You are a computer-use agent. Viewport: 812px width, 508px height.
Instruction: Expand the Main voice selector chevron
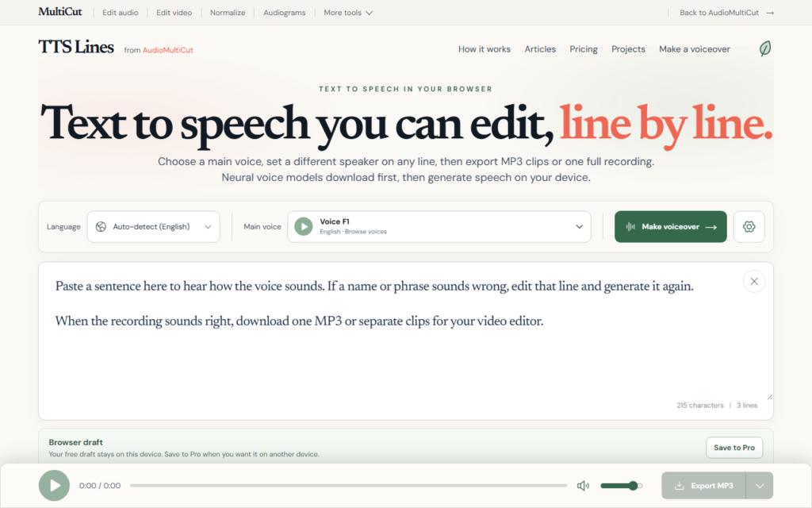coord(580,226)
